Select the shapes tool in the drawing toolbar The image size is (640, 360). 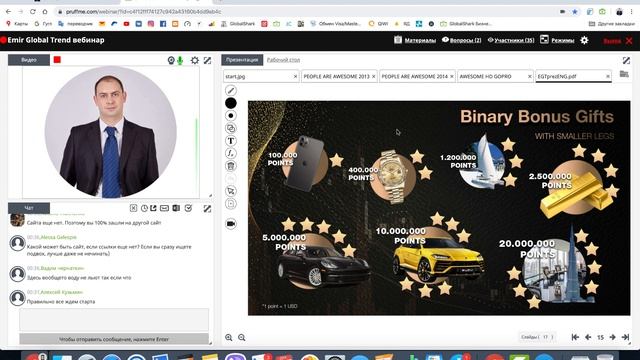point(231,128)
